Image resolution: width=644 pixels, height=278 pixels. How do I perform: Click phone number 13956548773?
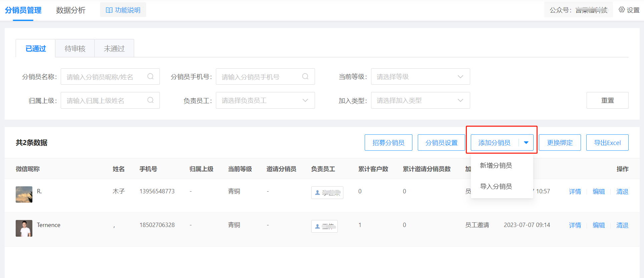click(157, 191)
